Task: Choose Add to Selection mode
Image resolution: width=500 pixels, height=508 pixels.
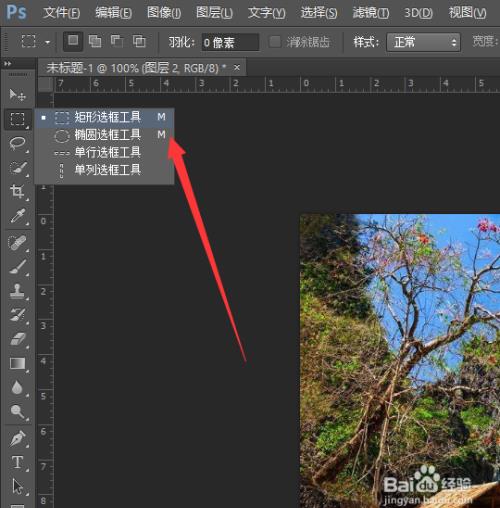Action: coord(95,41)
